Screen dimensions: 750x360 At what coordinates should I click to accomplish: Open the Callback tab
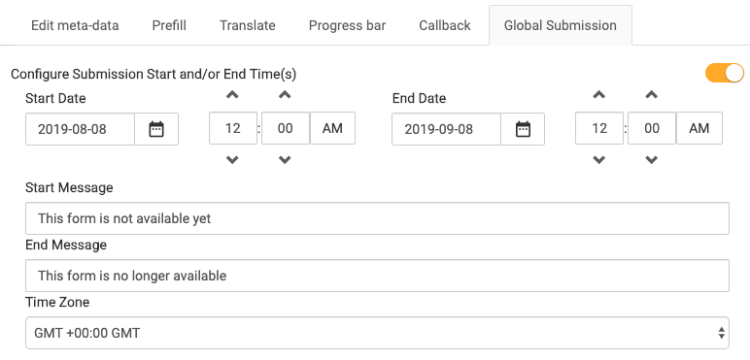click(x=445, y=25)
